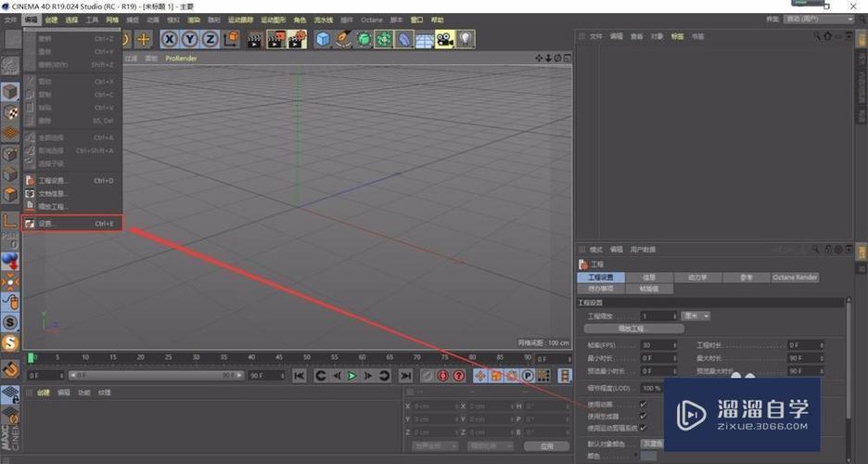Toggle Parameter keyframing P icon

coord(528,376)
